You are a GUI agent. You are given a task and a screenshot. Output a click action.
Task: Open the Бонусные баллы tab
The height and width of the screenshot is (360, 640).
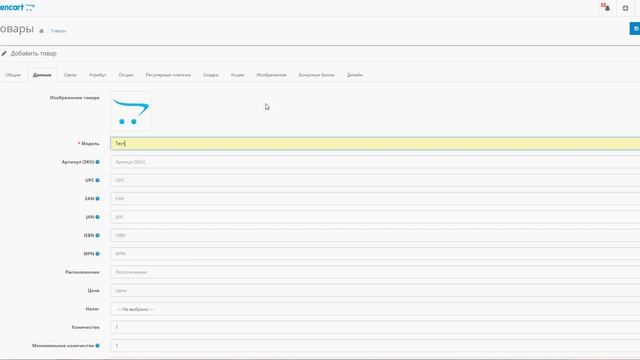[x=317, y=75]
